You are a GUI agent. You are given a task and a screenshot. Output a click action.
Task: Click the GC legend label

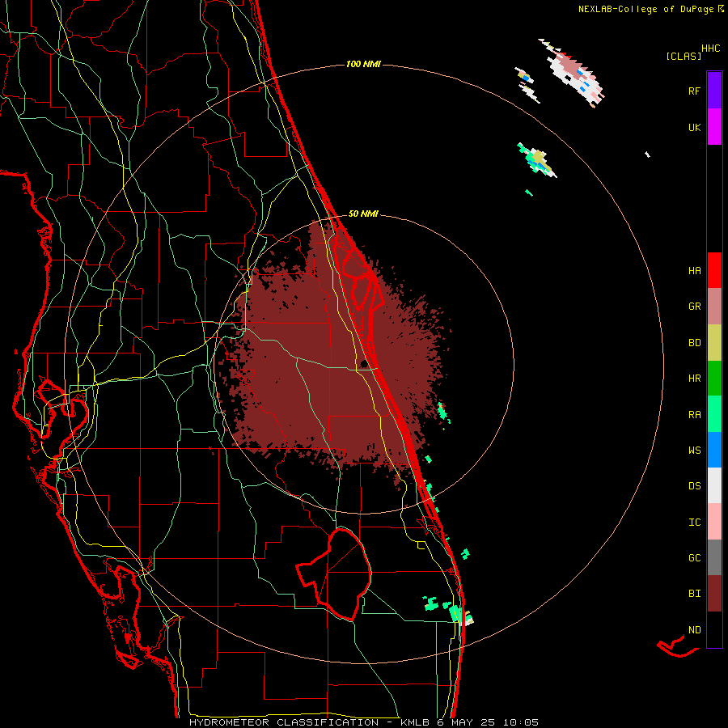(x=694, y=558)
